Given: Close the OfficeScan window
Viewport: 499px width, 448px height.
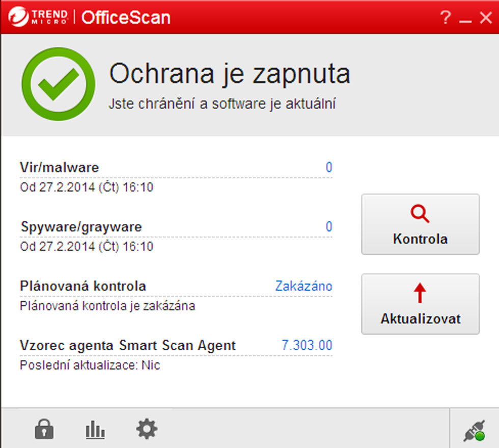Looking at the screenshot, I should (486, 18).
